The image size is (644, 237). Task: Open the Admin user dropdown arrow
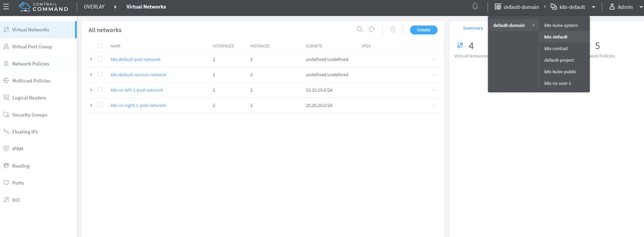[641, 7]
